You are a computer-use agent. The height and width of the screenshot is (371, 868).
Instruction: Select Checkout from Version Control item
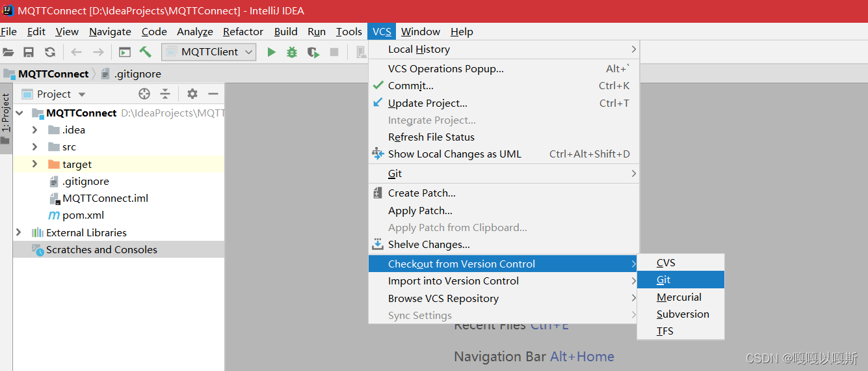click(x=504, y=264)
